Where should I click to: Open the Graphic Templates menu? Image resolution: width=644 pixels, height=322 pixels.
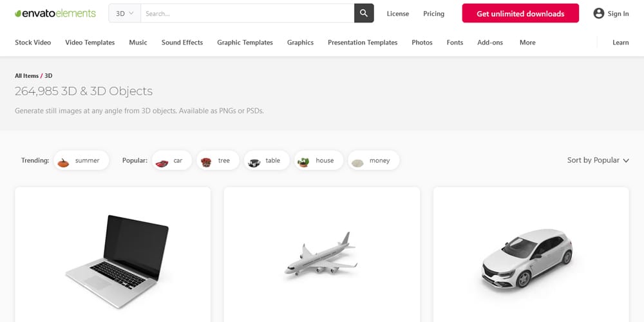click(x=245, y=43)
